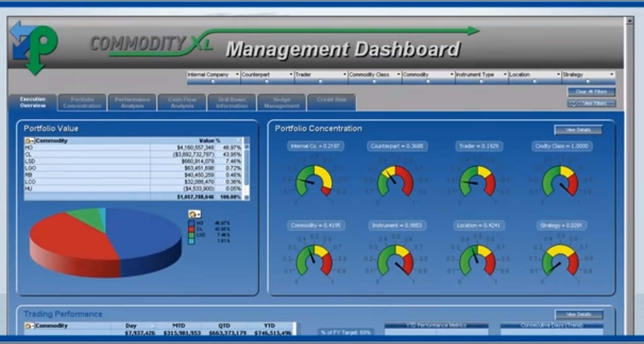Click the Instrument concentration gauge dial
This screenshot has height=344, width=644.
click(x=395, y=260)
